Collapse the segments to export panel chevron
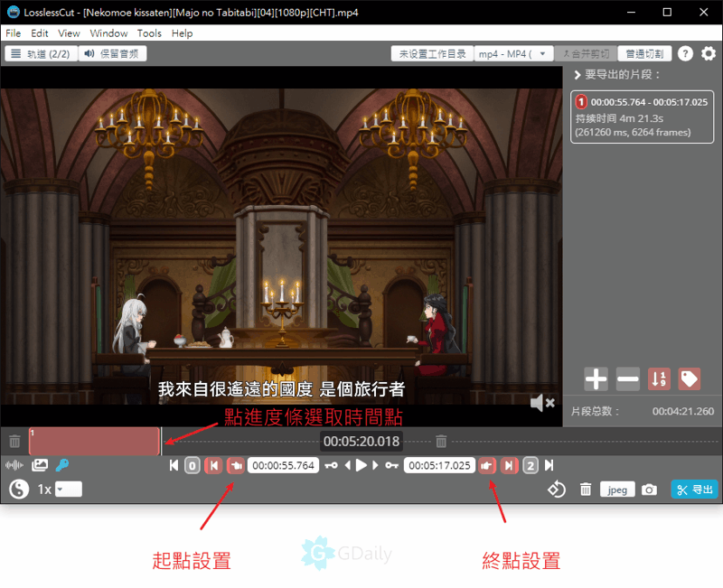 pyautogui.click(x=577, y=75)
